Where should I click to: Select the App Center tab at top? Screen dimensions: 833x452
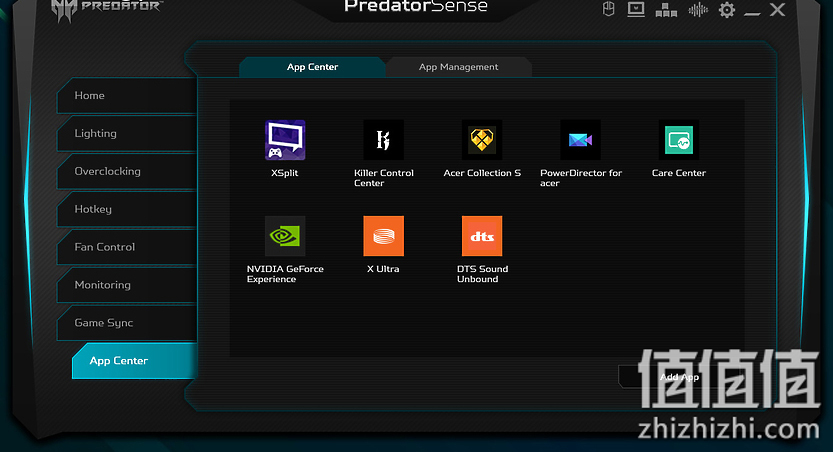click(312, 67)
